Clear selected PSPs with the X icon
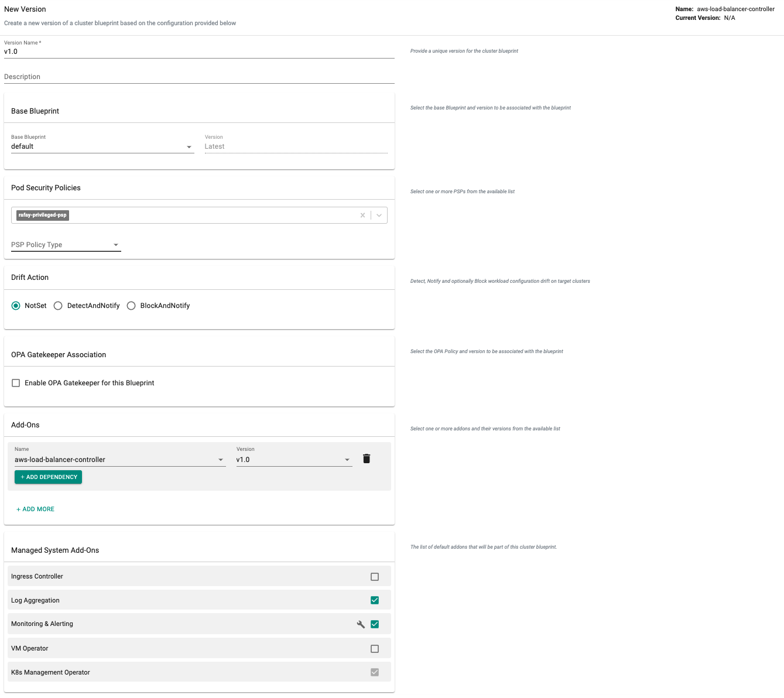 pos(362,215)
